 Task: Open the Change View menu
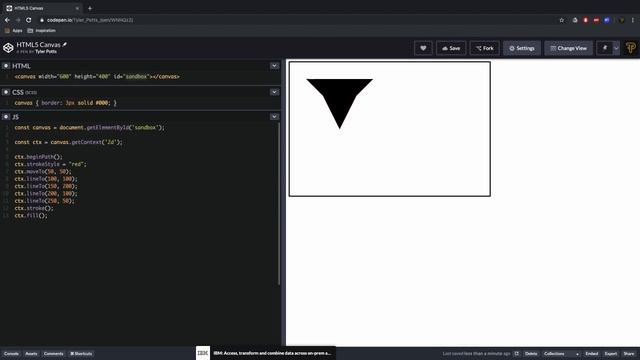569,48
